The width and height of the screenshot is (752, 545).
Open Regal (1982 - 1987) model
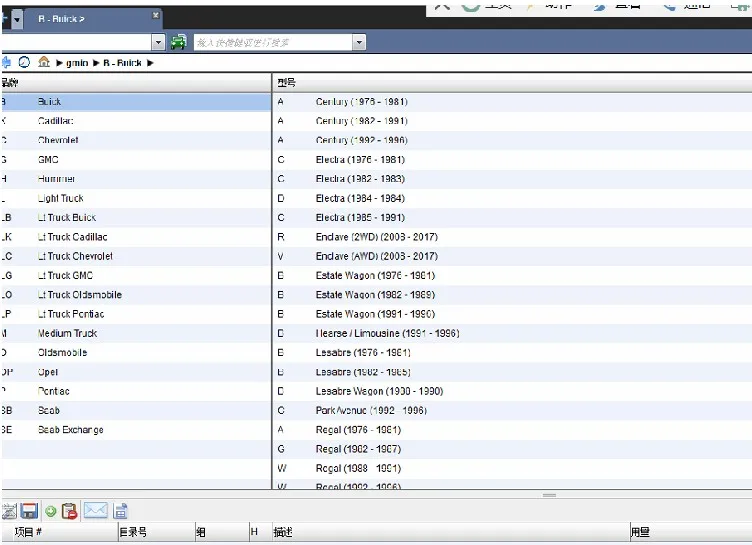coord(512,449)
